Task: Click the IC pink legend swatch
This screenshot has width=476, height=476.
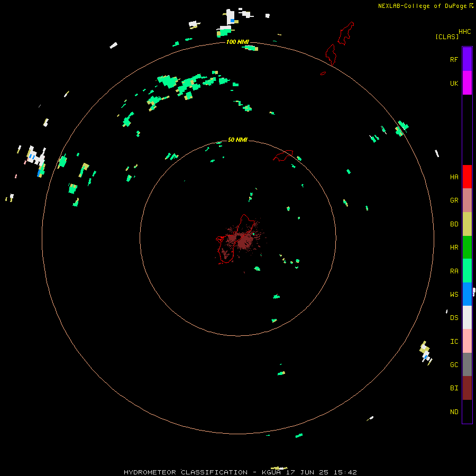Action: click(467, 341)
